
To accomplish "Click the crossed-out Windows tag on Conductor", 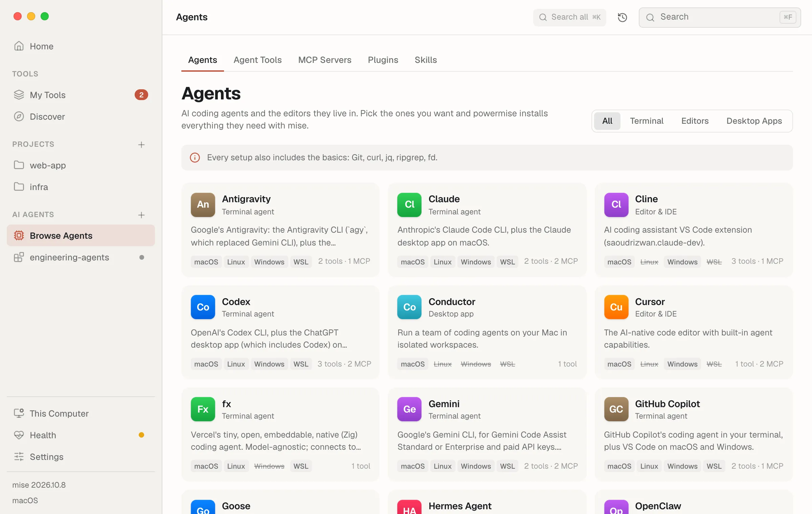I will [x=476, y=364].
